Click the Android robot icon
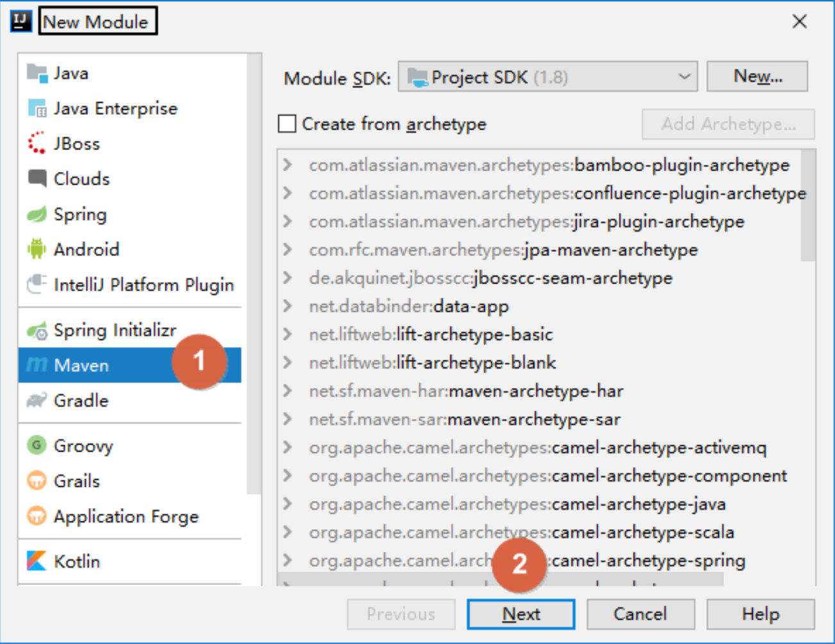 click(37, 249)
